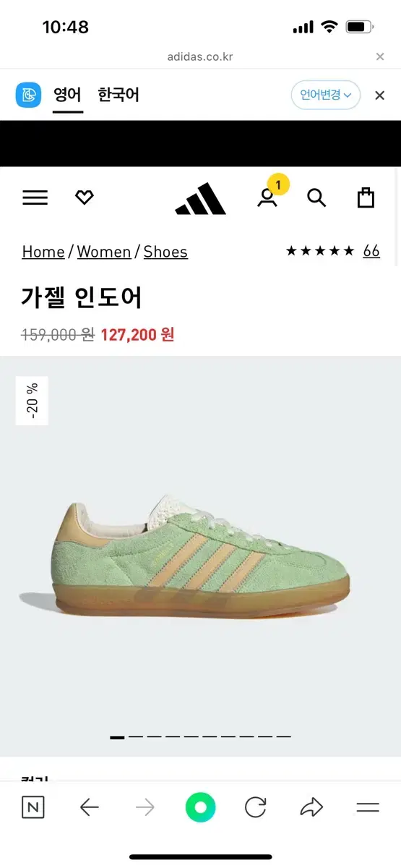Open the wishlist heart icon
401x868 pixels.
click(85, 197)
